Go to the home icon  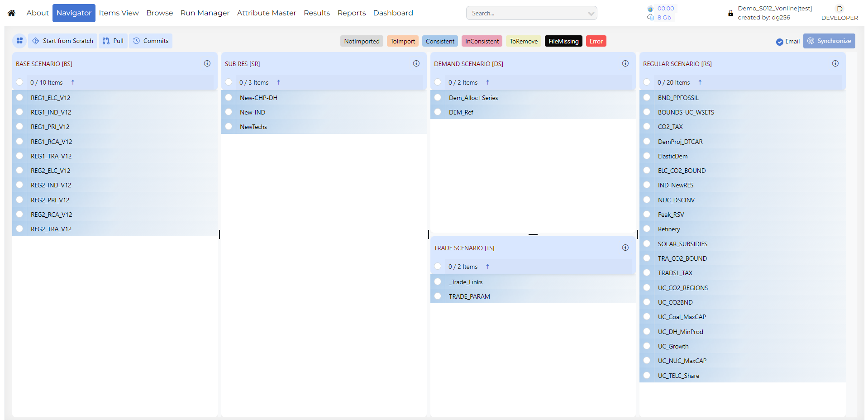[12, 13]
